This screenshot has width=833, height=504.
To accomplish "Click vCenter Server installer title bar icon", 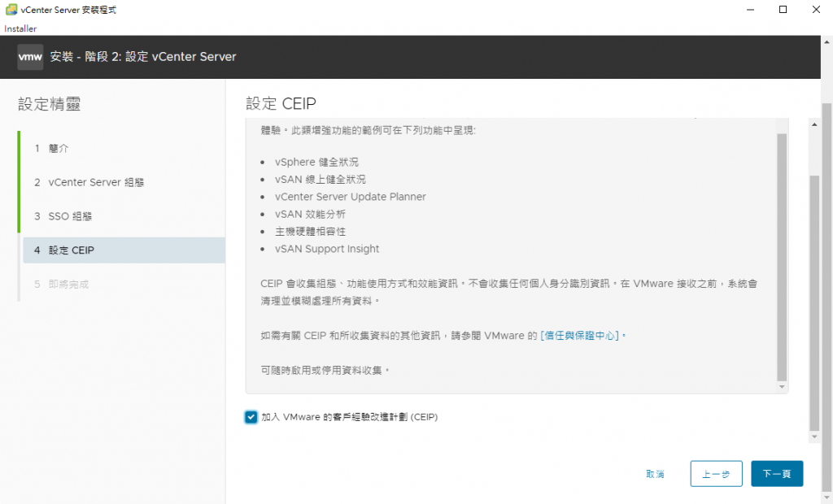I will pyautogui.click(x=11, y=10).
